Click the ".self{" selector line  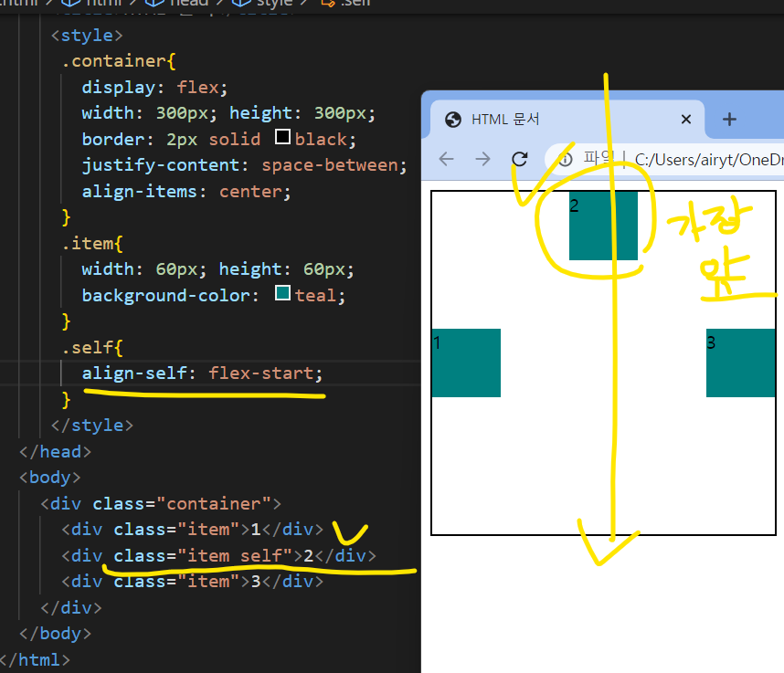pos(92,347)
